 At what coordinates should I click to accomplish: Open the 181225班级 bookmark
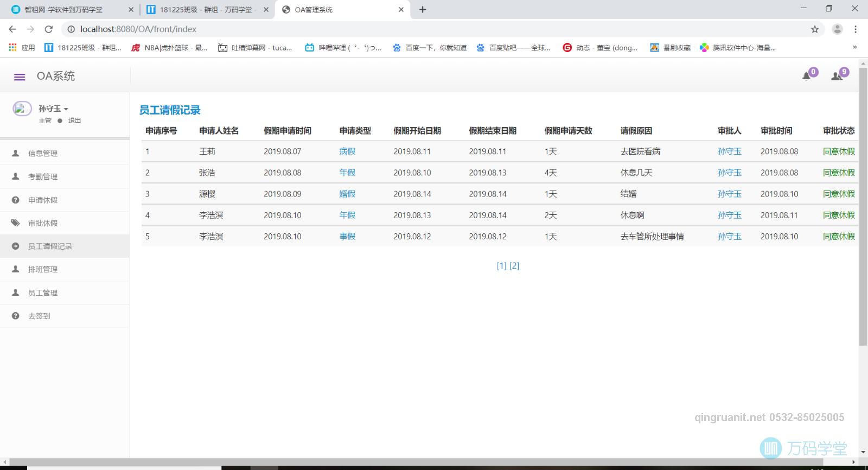point(82,48)
